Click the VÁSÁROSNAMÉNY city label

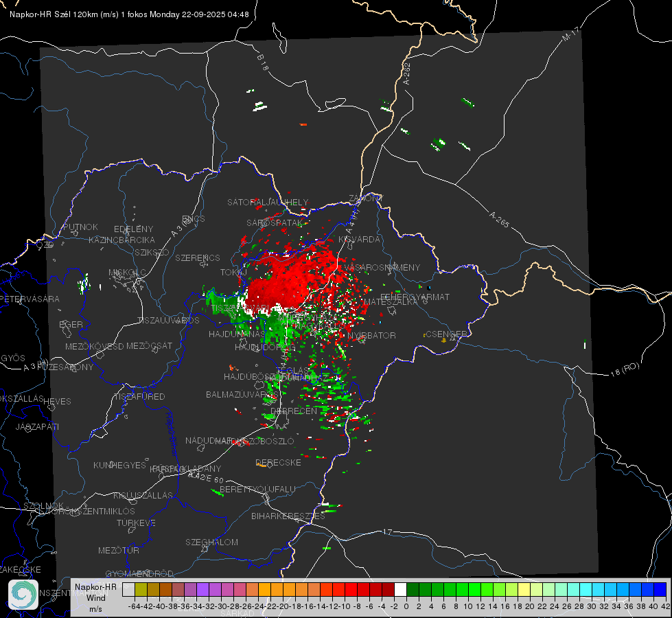click(382, 268)
